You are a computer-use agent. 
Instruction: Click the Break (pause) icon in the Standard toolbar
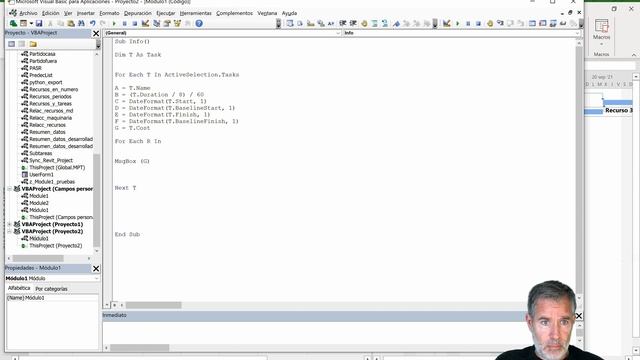tap(124, 23)
